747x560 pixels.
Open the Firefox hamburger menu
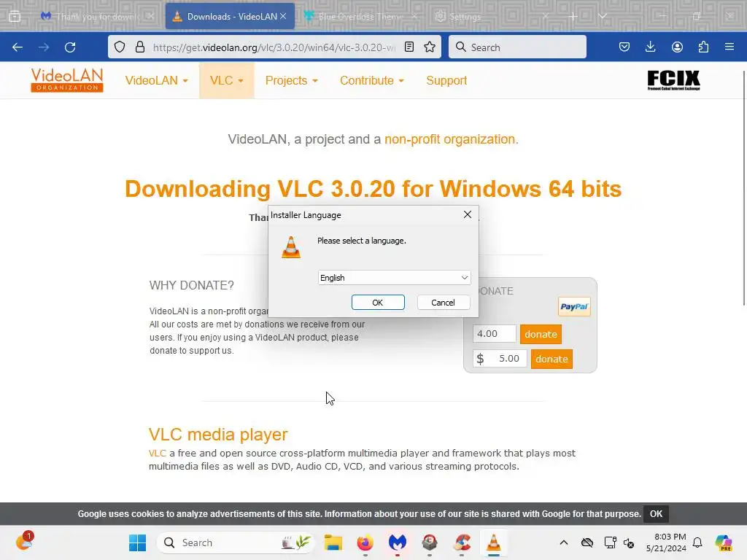click(x=729, y=47)
